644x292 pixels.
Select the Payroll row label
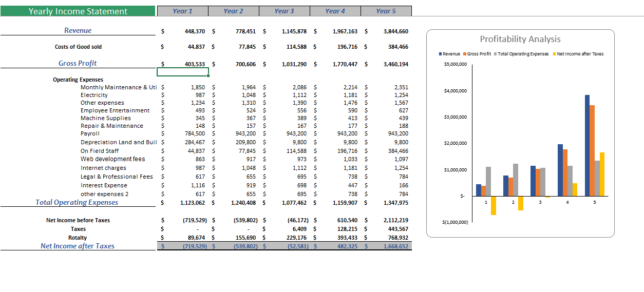[x=90, y=133]
